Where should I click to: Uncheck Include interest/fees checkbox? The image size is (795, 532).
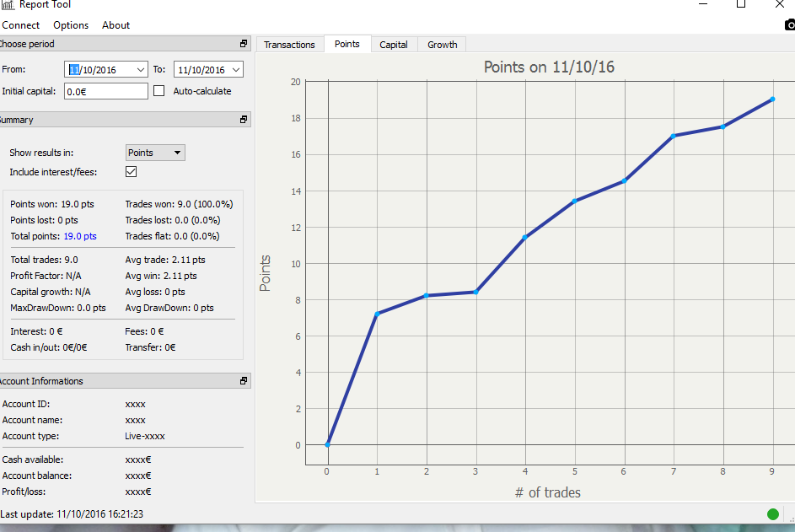131,172
